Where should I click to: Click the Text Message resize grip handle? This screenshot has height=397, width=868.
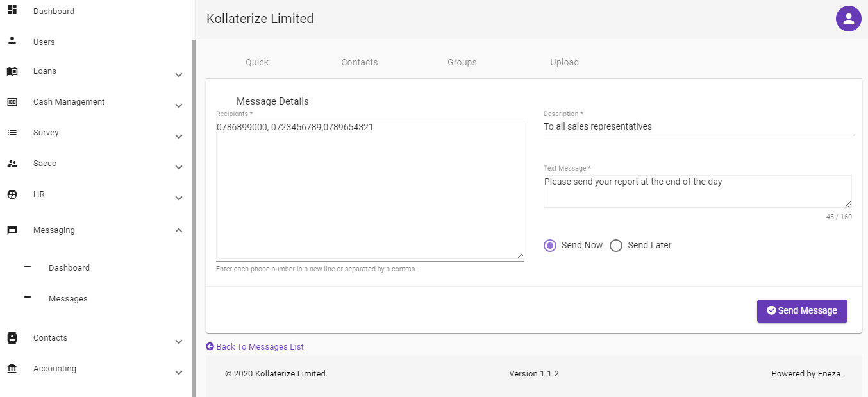(847, 204)
